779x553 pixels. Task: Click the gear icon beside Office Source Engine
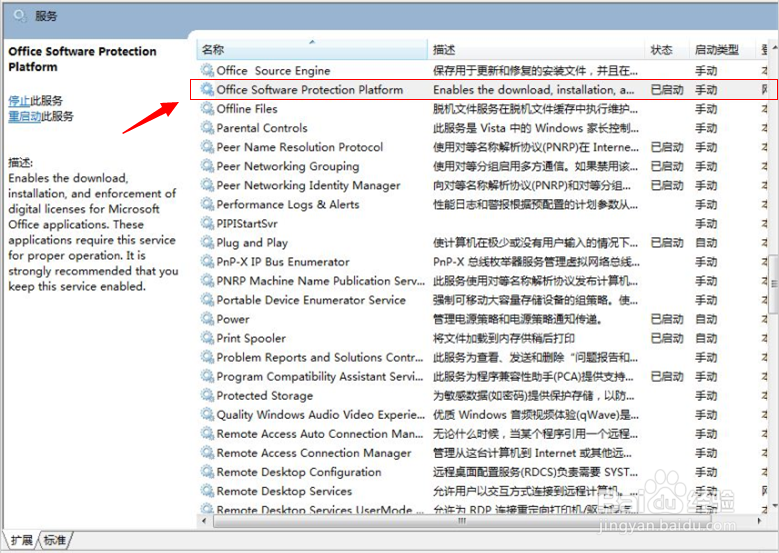[x=207, y=70]
